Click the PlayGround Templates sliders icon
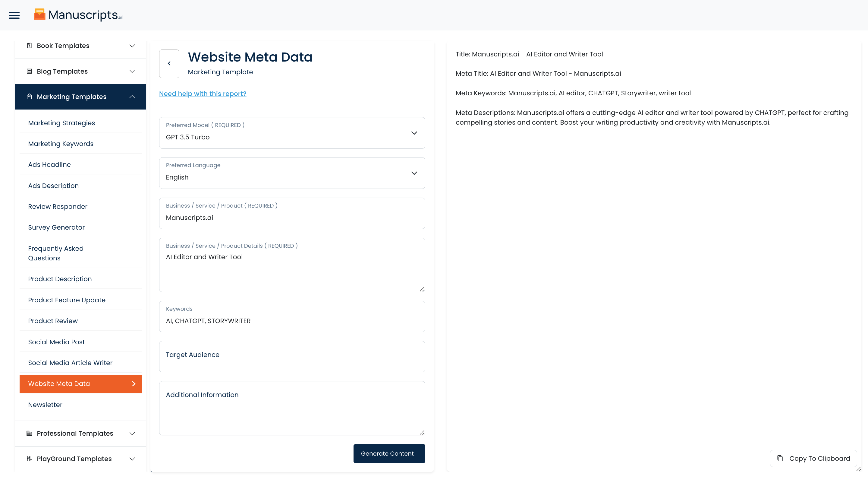The height and width of the screenshot is (490, 868). pyautogui.click(x=29, y=458)
